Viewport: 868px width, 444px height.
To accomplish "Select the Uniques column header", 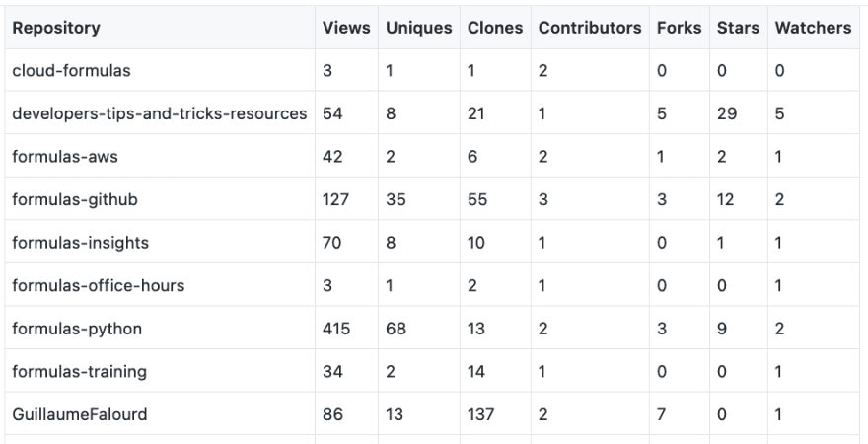I will coord(418,28).
